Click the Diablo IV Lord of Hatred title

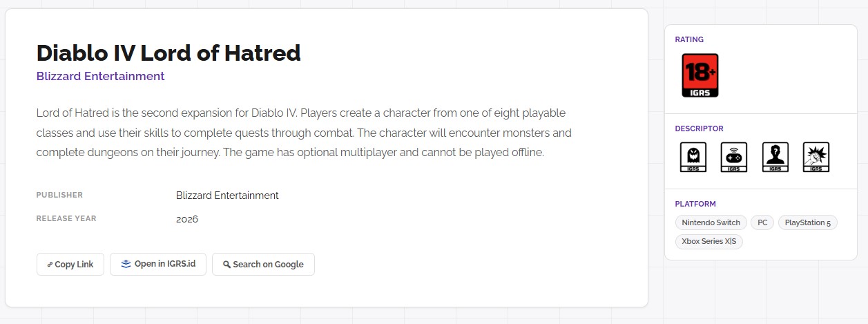168,53
